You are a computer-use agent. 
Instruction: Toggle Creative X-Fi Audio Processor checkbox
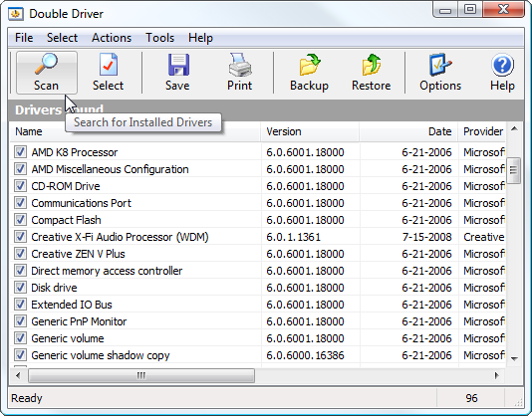coord(20,237)
